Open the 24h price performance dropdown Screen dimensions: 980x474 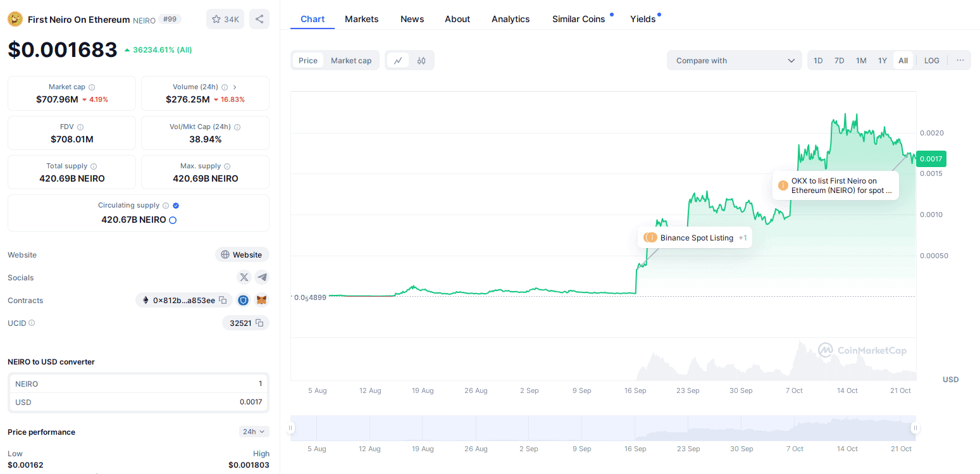click(254, 432)
